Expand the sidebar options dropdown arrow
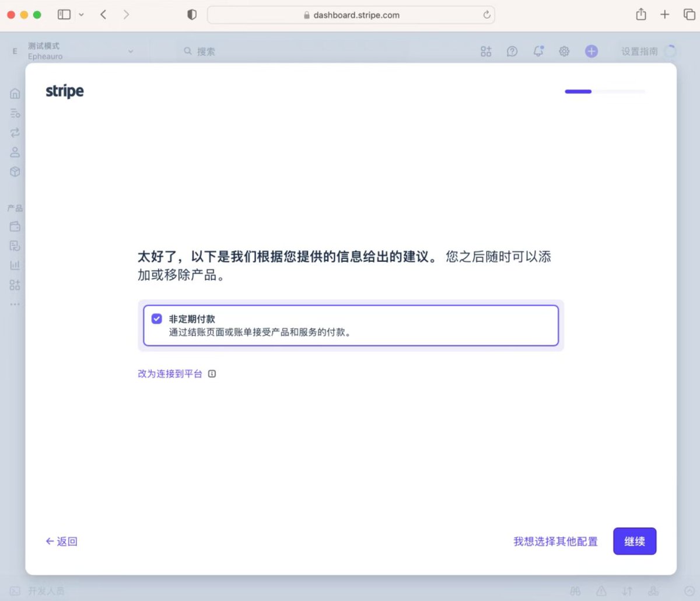This screenshot has width=700, height=601. coord(81,15)
